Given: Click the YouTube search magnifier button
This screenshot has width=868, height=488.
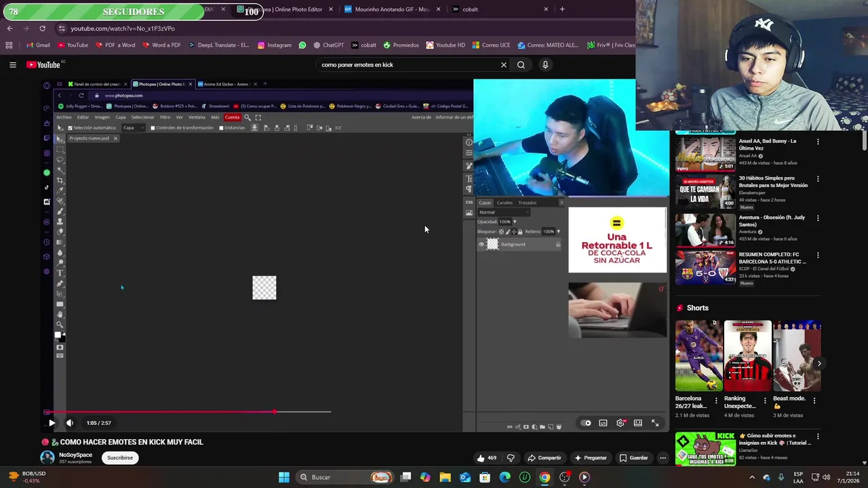Looking at the screenshot, I should [521, 65].
